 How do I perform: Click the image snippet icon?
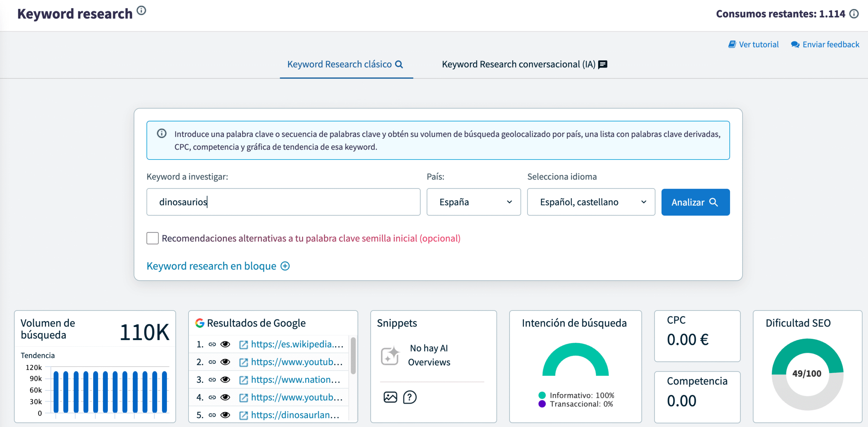pos(390,397)
